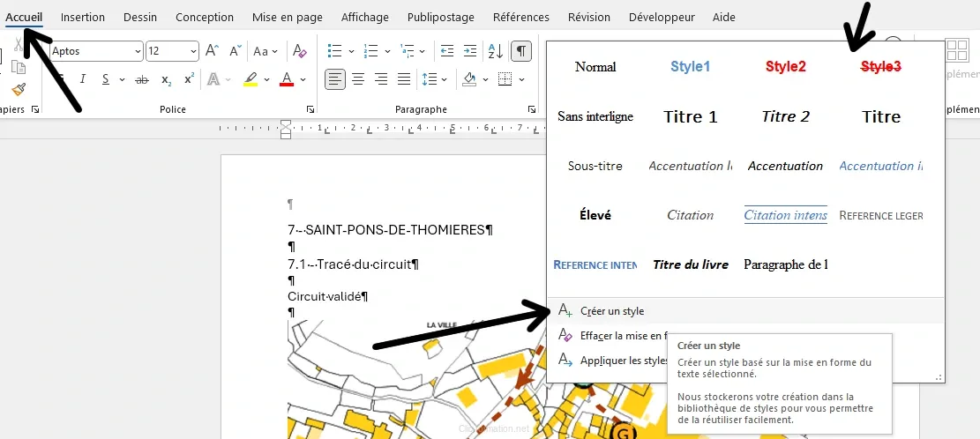
Task: Switch to the Accueil tab
Action: (x=25, y=18)
